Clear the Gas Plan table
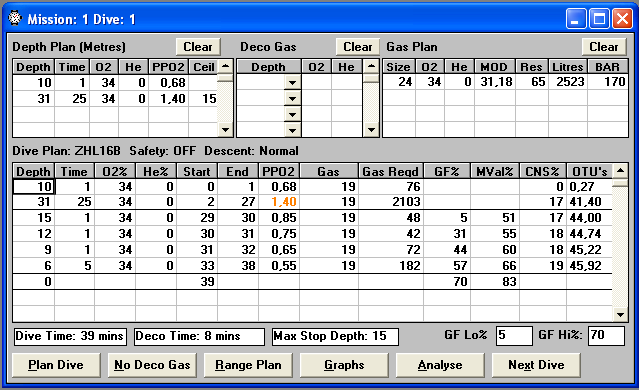 click(604, 47)
